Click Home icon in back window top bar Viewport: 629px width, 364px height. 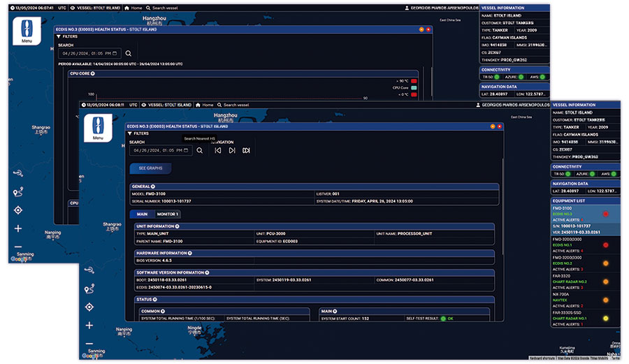click(x=126, y=8)
